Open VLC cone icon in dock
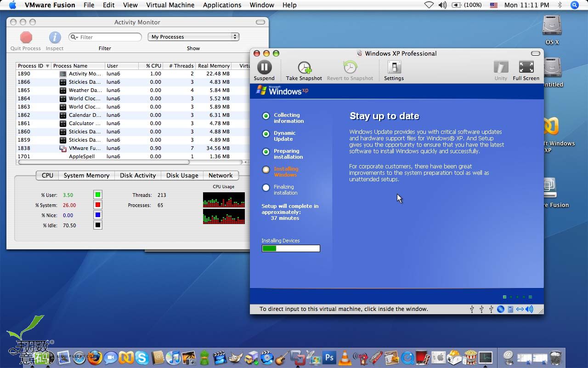The width and height of the screenshot is (588, 368). tap(345, 357)
